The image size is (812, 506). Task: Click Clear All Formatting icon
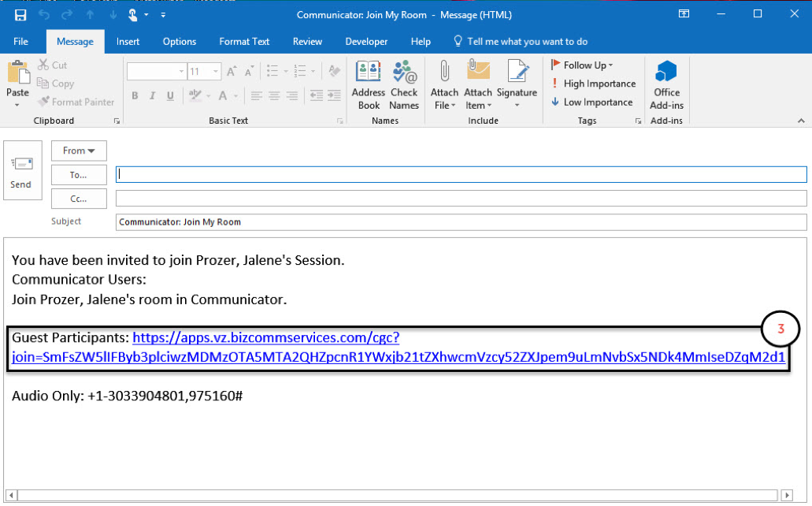(x=335, y=71)
